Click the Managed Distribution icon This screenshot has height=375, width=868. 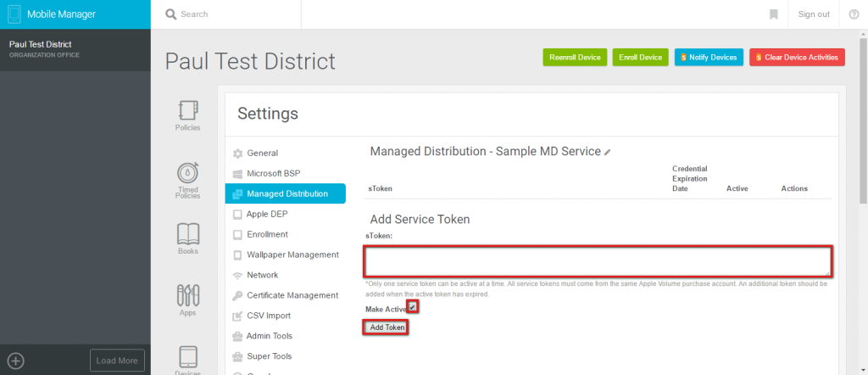tap(237, 194)
